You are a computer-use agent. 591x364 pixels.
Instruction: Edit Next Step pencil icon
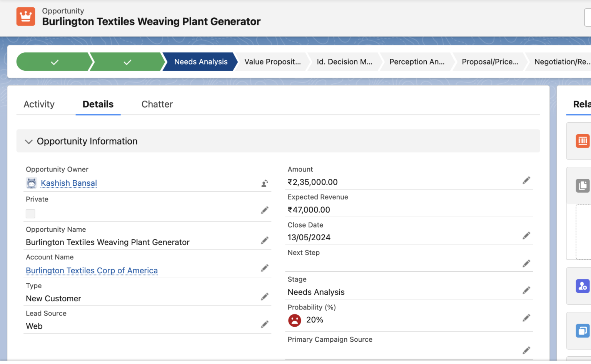[x=526, y=264]
